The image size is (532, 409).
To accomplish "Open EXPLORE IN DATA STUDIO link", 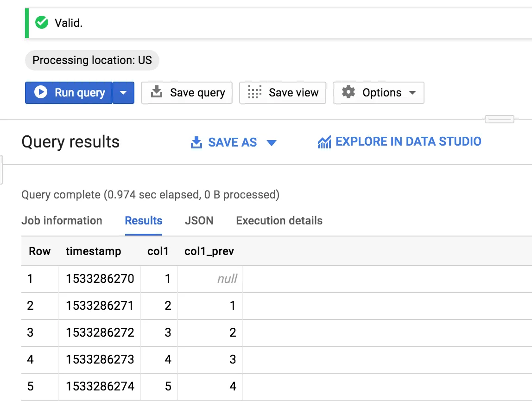I will 408,141.
